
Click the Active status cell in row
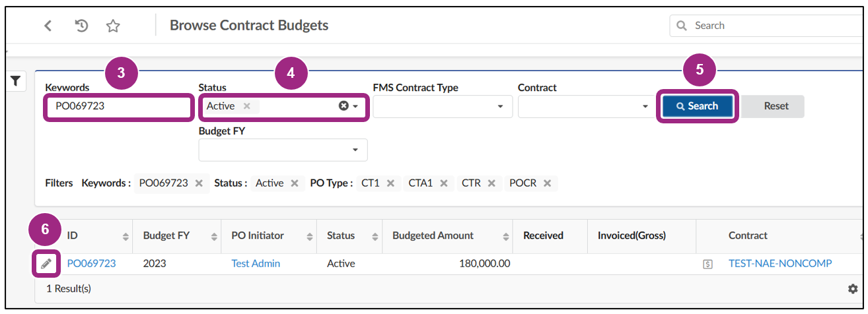coord(341,263)
